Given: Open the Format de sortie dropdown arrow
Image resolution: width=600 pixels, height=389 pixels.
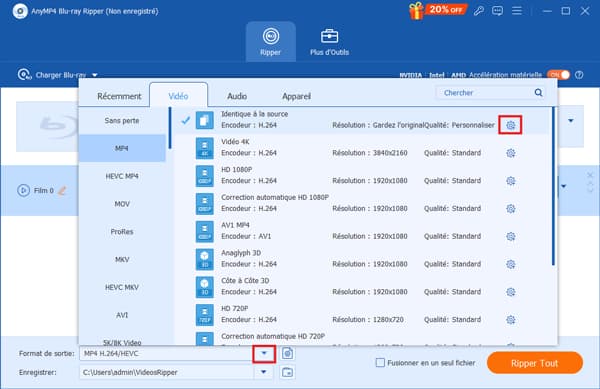Looking at the screenshot, I should tap(264, 353).
